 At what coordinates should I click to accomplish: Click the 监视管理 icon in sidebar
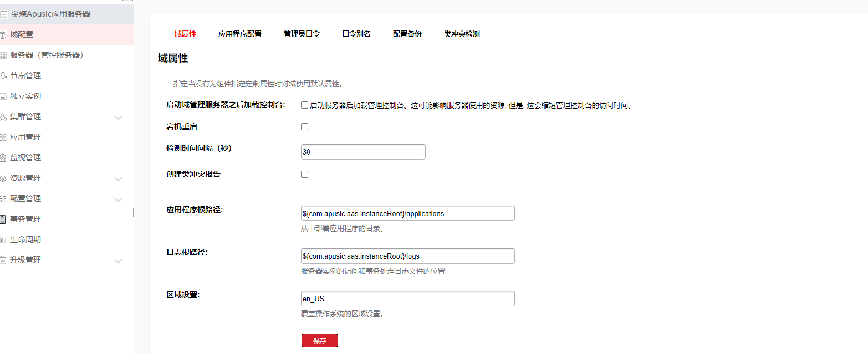pyautogui.click(x=3, y=158)
